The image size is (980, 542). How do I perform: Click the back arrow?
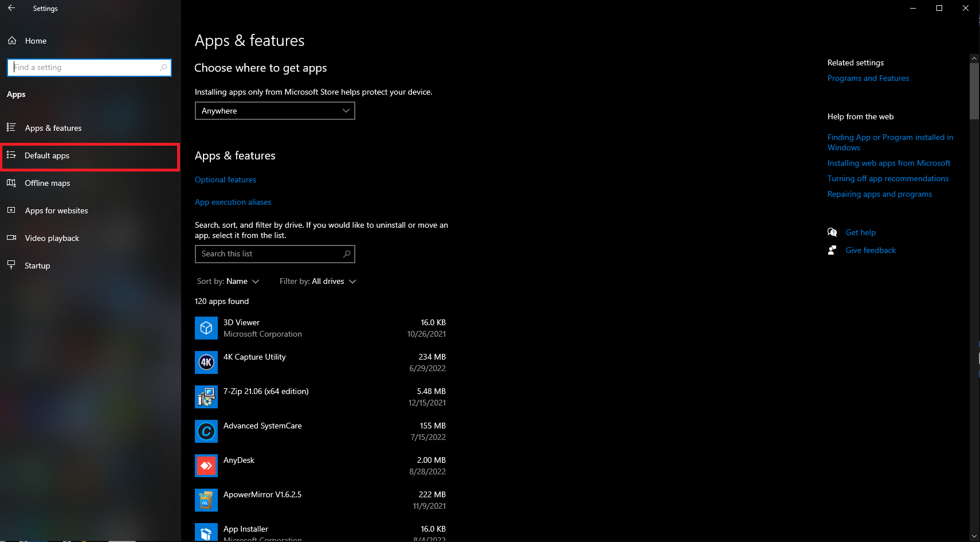coord(11,8)
